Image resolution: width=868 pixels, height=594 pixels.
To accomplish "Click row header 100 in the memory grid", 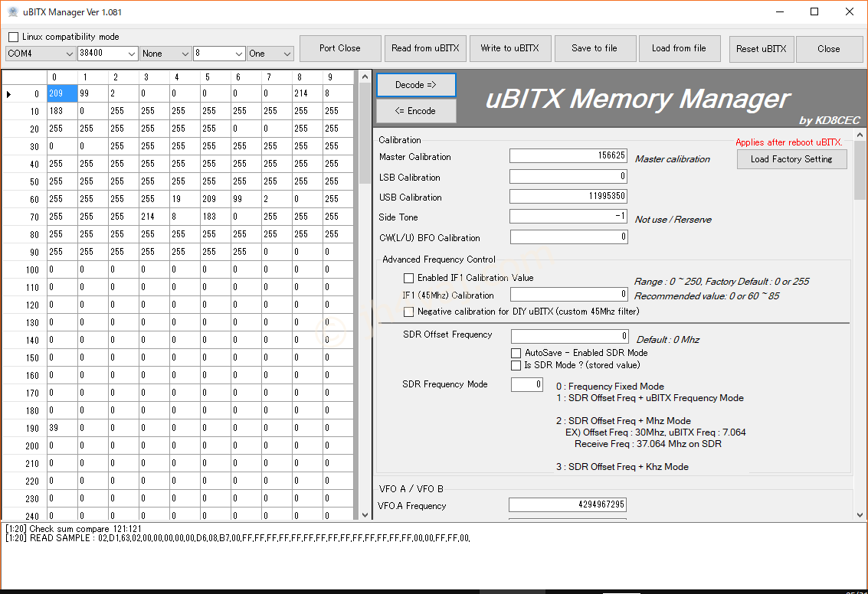I will (25, 270).
